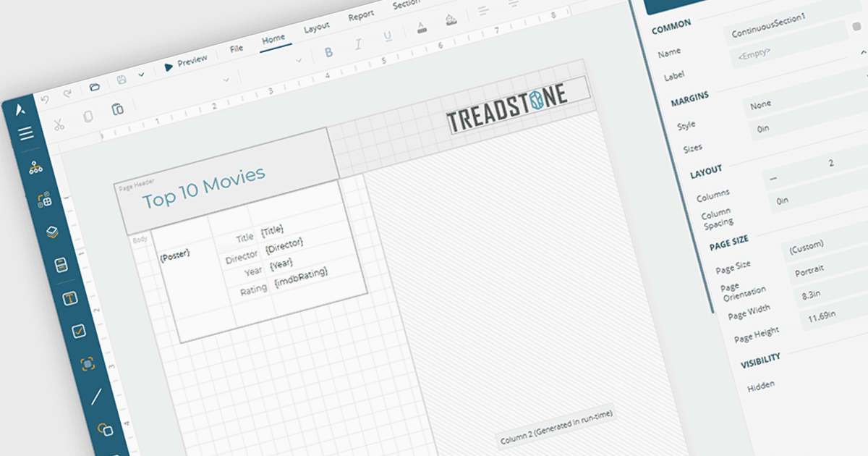
Task: Click the Hidden property label
Action: [x=761, y=385]
